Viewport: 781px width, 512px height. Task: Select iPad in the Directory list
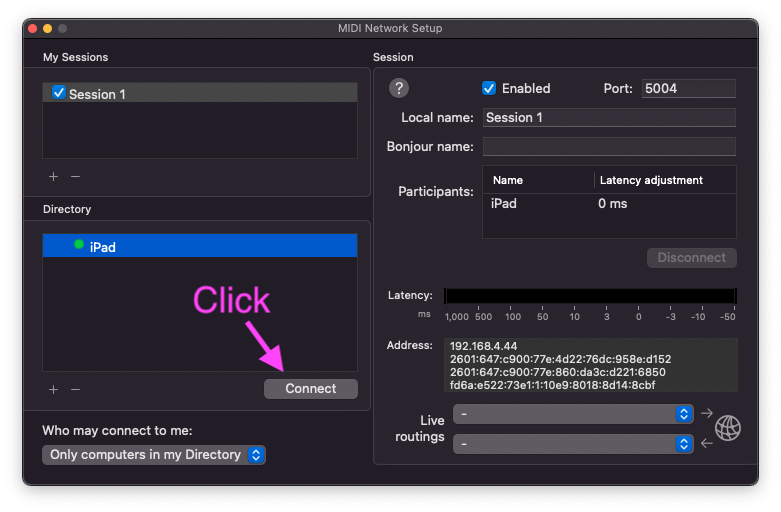[200, 246]
